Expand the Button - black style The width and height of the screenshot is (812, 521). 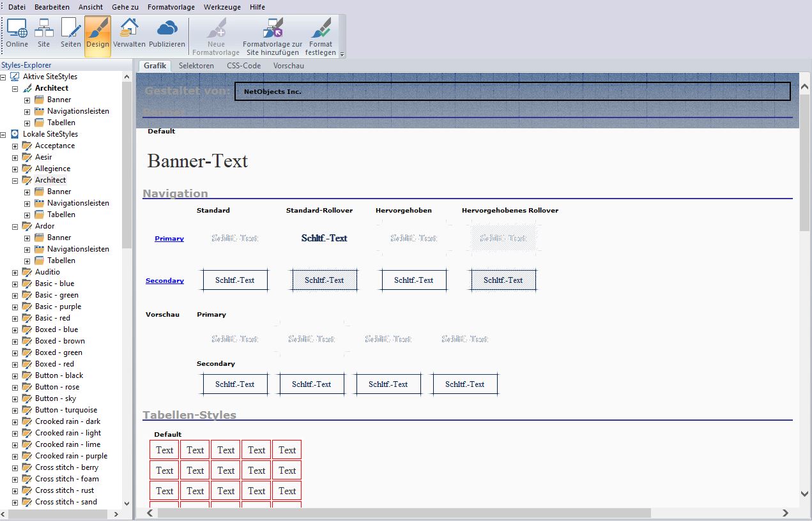tap(15, 376)
